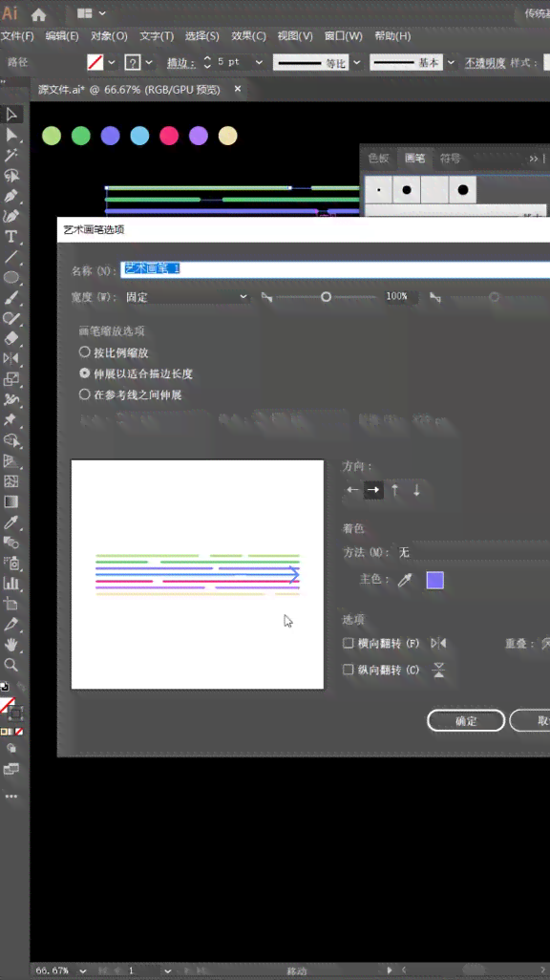This screenshot has height=980, width=550.
Task: Select the Ellipse tool
Action: pos(11,278)
